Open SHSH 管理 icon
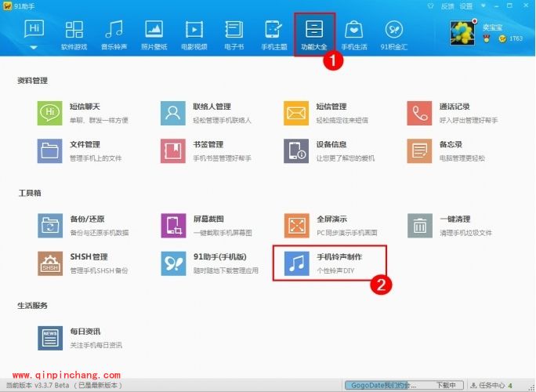This screenshot has width=536, height=392. (x=50, y=263)
